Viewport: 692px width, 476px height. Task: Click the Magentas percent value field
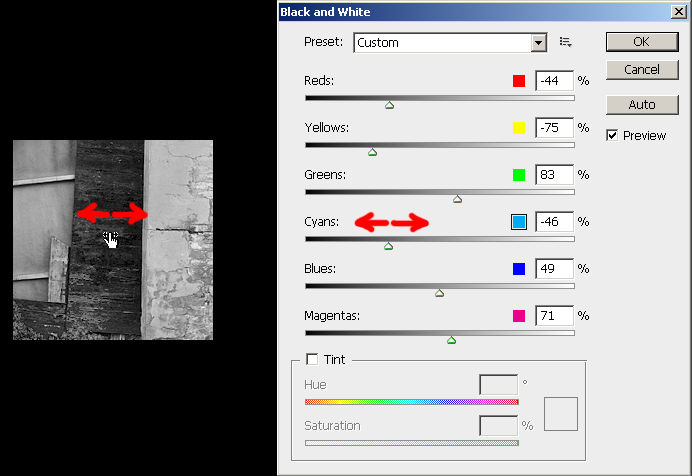pos(554,316)
